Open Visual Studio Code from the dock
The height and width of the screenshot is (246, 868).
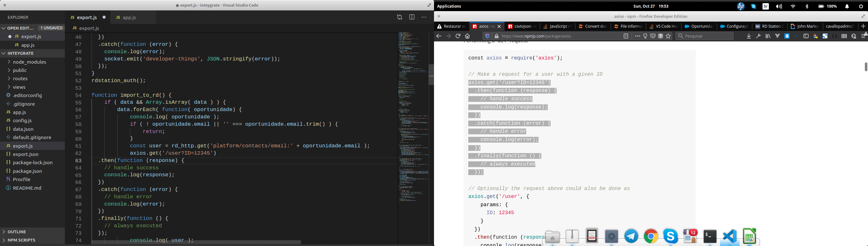click(729, 236)
